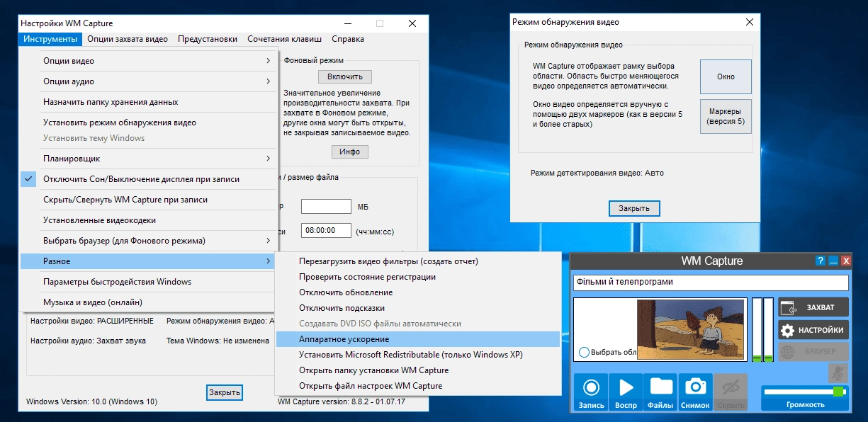Open Установленные видеокодеки
The height and width of the screenshot is (422, 868).
(x=149, y=220)
